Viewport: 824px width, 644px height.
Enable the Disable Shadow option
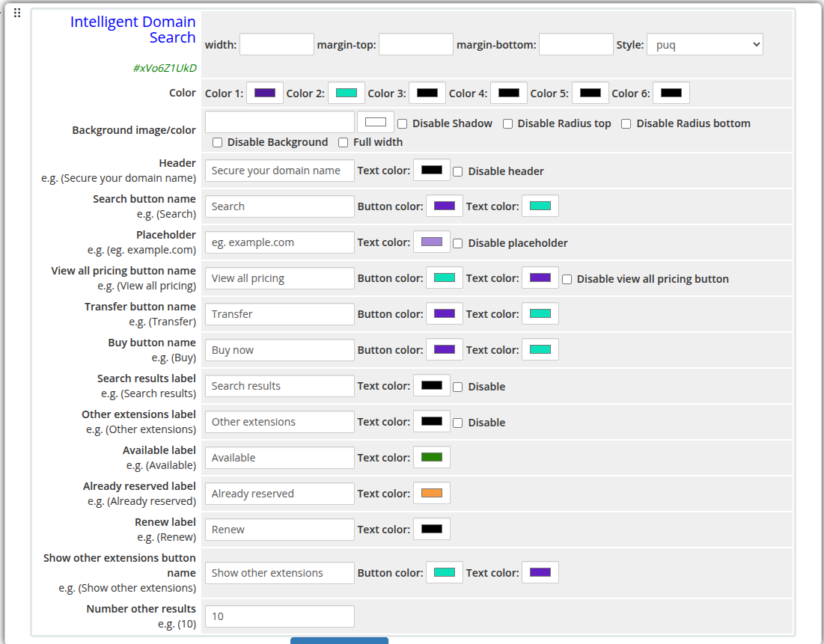pyautogui.click(x=402, y=123)
